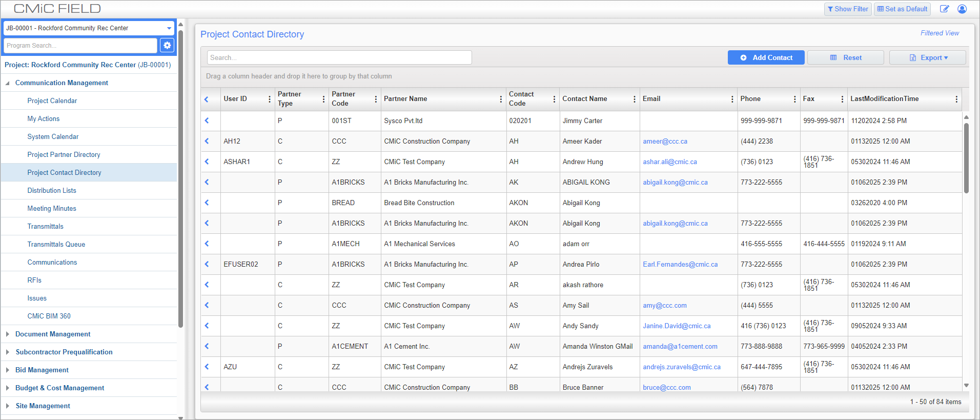The height and width of the screenshot is (420, 980).
Task: Click row arrow for Andrew Hung
Action: [x=207, y=162]
